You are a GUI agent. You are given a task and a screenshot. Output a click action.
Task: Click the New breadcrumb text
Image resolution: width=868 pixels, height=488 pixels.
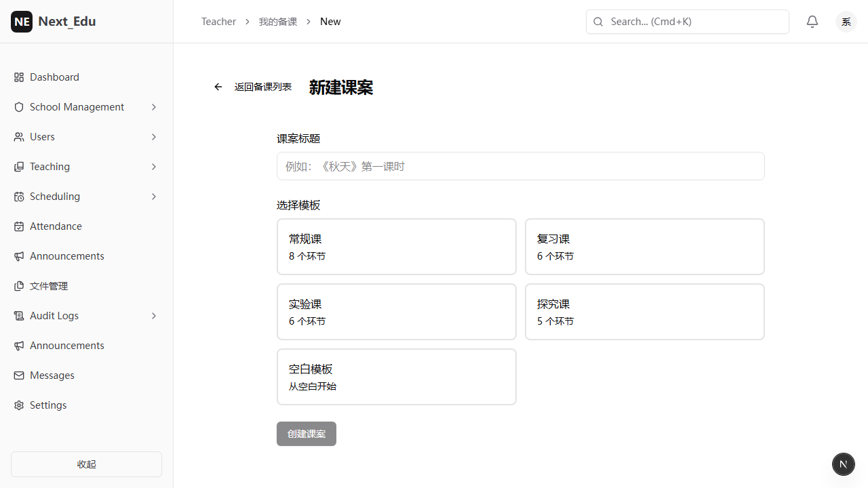[x=330, y=22]
